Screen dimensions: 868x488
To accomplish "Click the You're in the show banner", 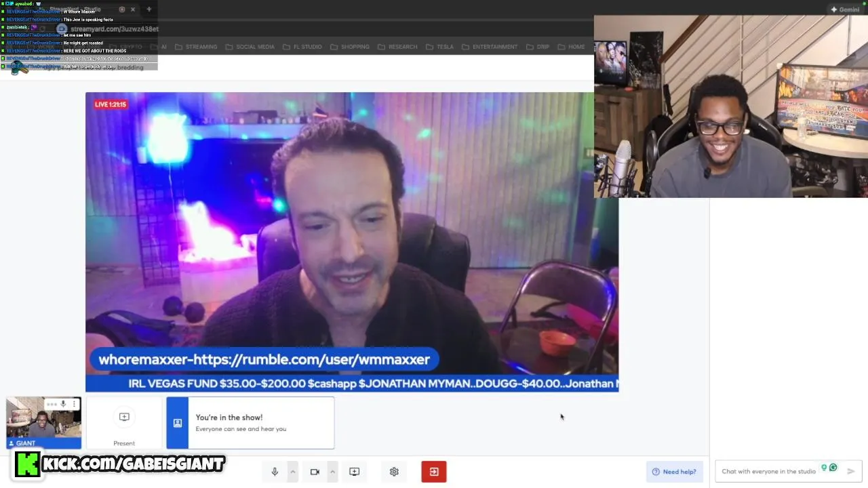I will (250, 423).
